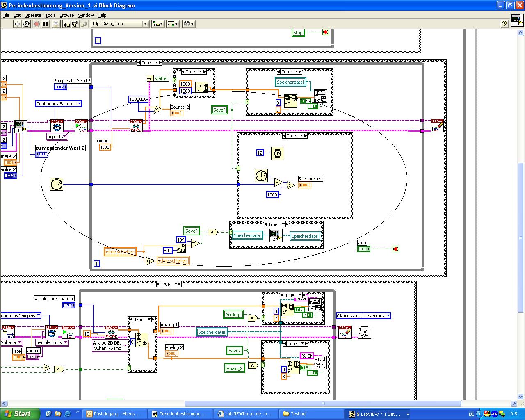Viewport: 525px width, 420px height.
Task: Select the Simple Error Handler node
Action: click(x=365, y=332)
